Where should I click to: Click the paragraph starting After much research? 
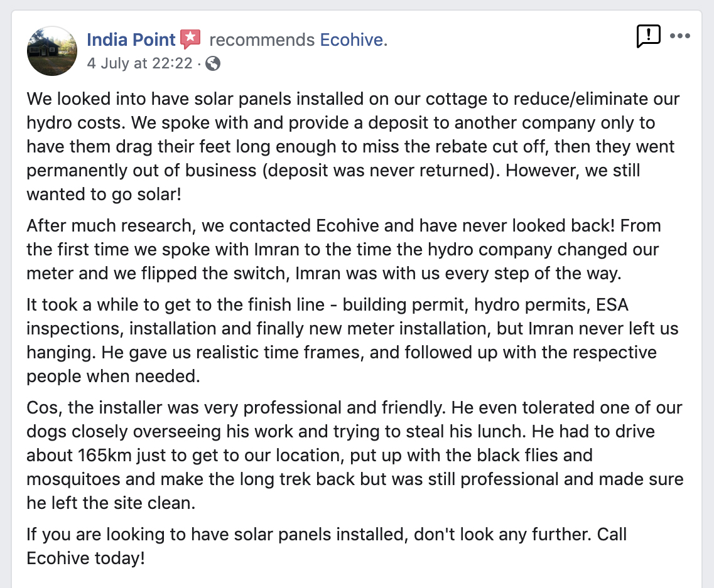click(x=343, y=249)
